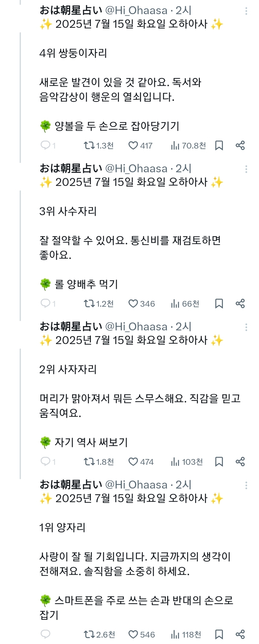Screen dimensions: 259x644
Task: Open more options for 3위 사수자리 post
Action: (246, 169)
